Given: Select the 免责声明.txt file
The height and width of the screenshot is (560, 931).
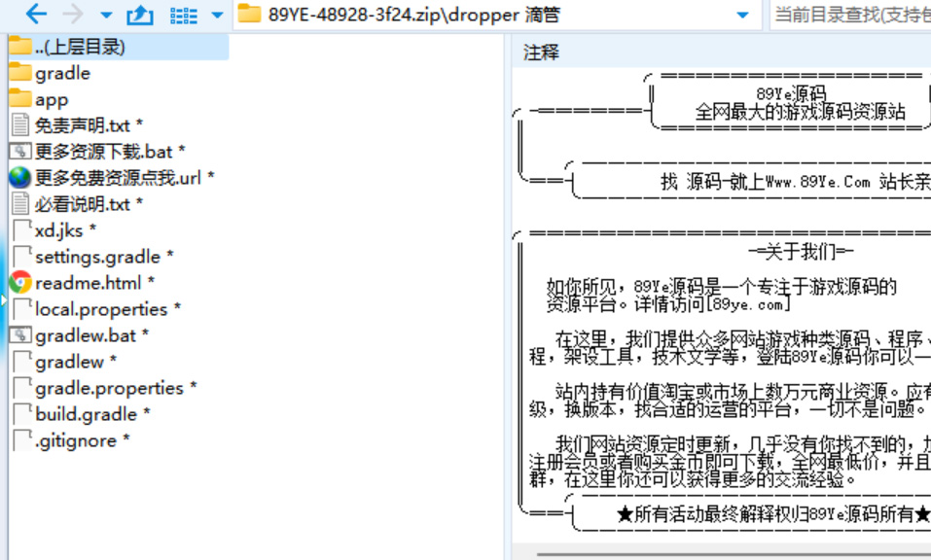Looking at the screenshot, I should click(x=83, y=125).
